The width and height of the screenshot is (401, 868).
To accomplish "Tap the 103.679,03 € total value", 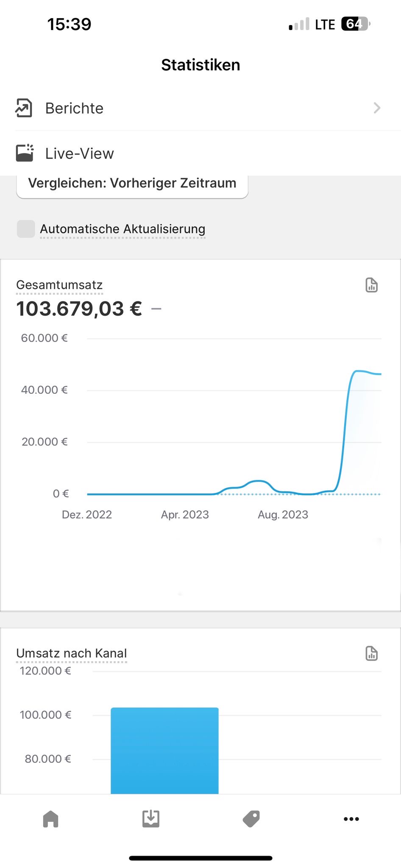I will coord(79,309).
